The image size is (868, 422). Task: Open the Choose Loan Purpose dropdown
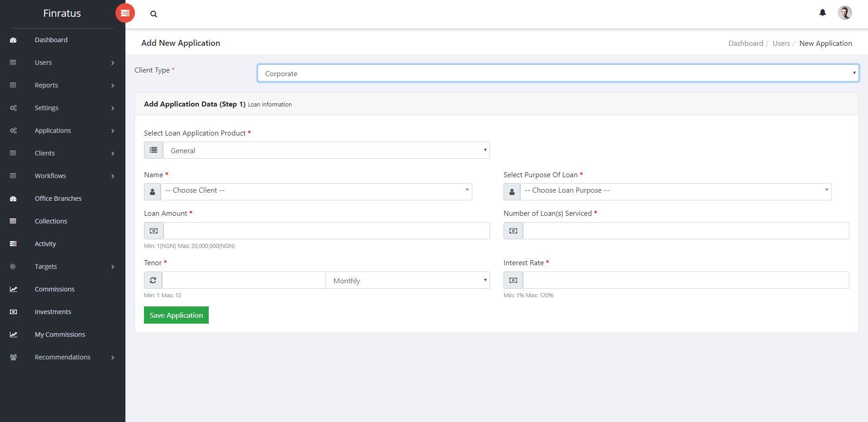click(675, 191)
